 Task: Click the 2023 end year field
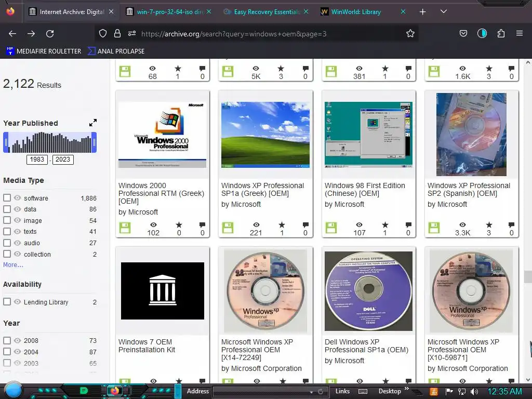[63, 159]
